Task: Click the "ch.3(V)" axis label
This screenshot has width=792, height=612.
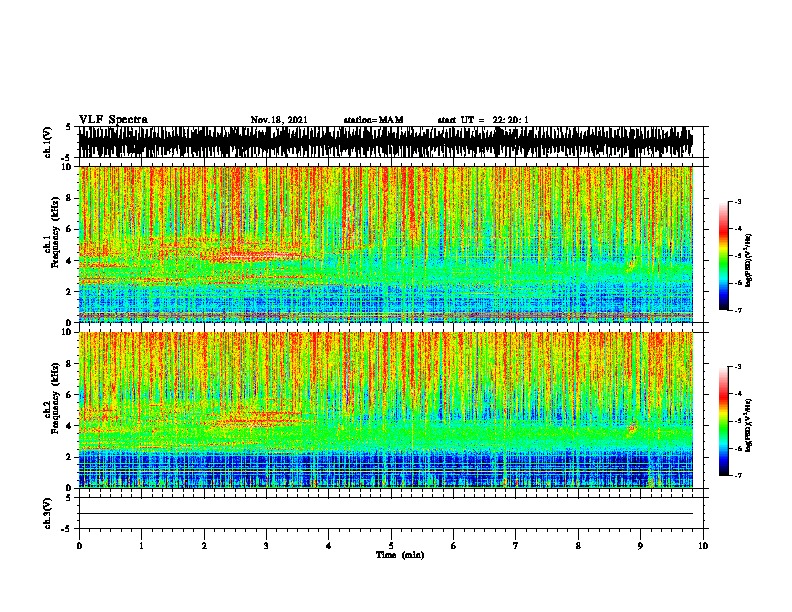Action: [47, 513]
